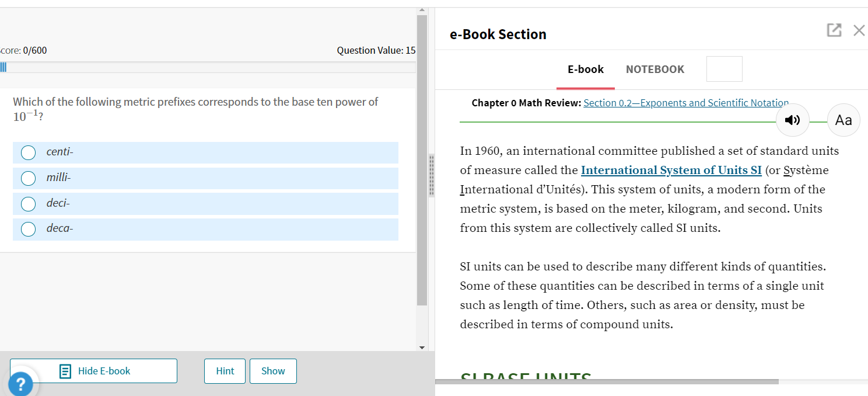Click the 'Question Value: 15' text
The image size is (868, 396).
click(376, 50)
